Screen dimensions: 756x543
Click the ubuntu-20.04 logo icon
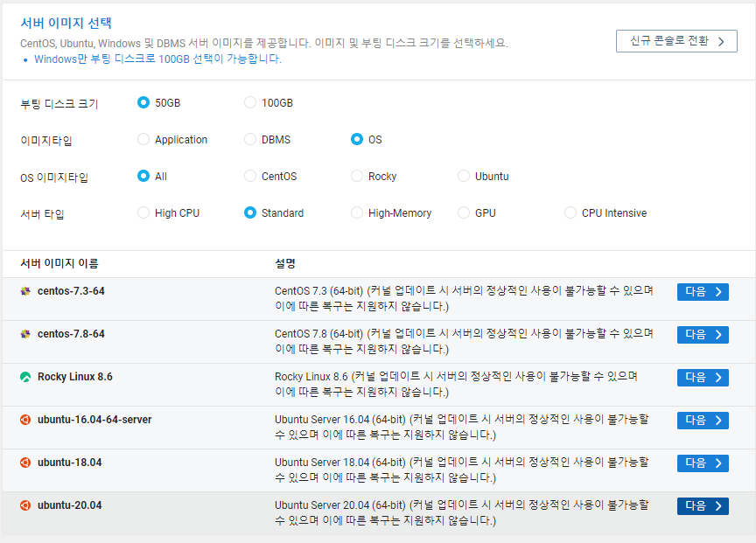pos(25,505)
